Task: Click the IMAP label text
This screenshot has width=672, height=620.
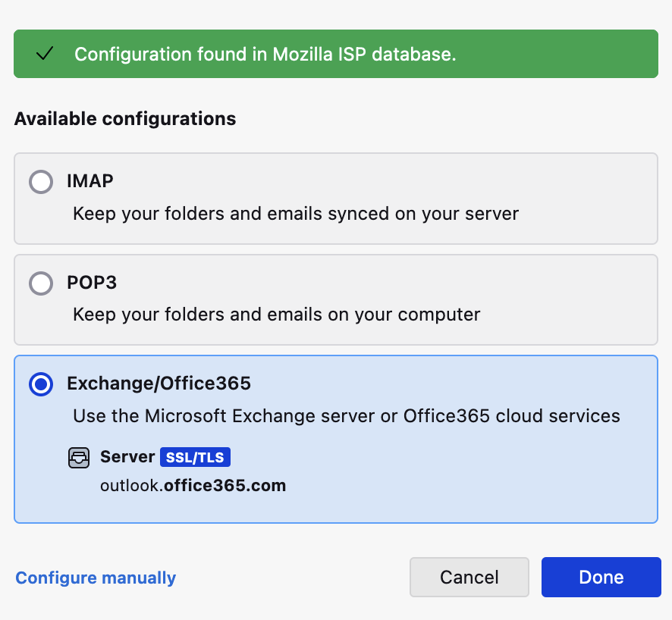Action: click(x=90, y=181)
